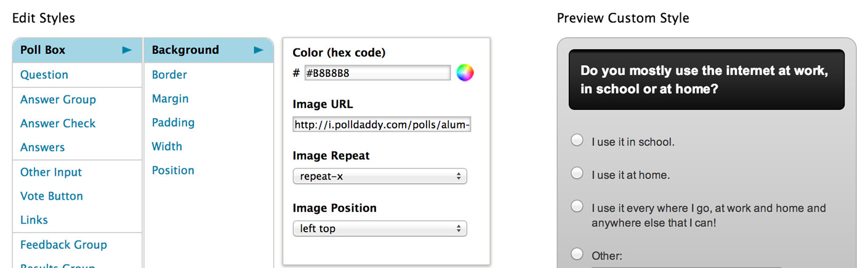Click the Margin property link

(x=171, y=99)
